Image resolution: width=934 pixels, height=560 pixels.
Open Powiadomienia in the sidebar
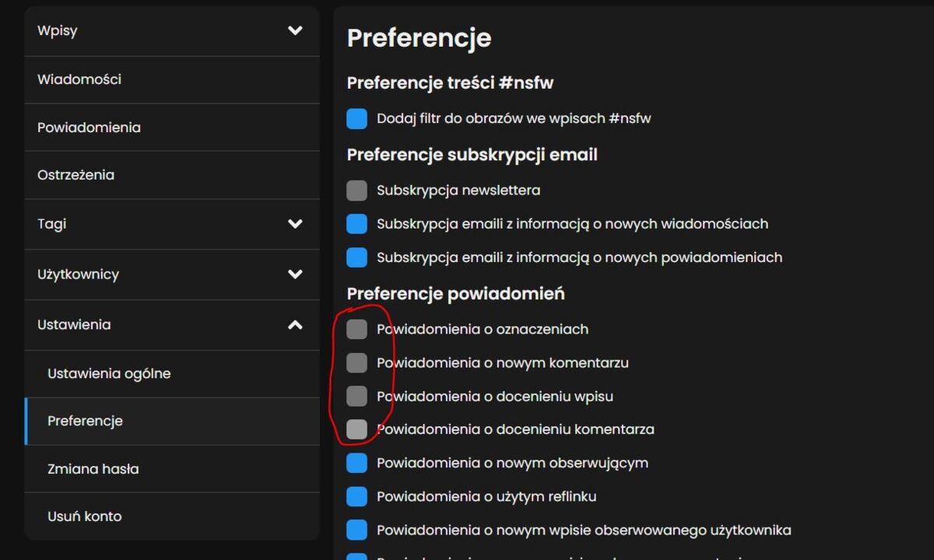click(89, 128)
